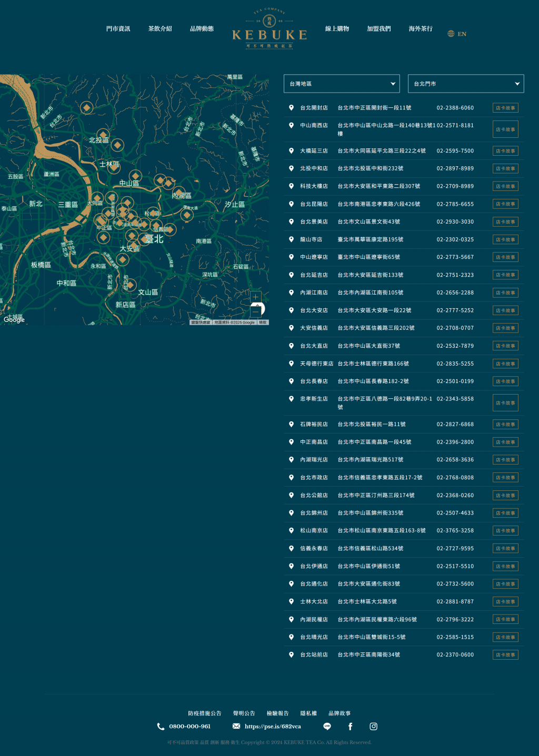Open 店卡故事 for 台北開封店
This screenshot has height=756, width=539.
(x=505, y=108)
